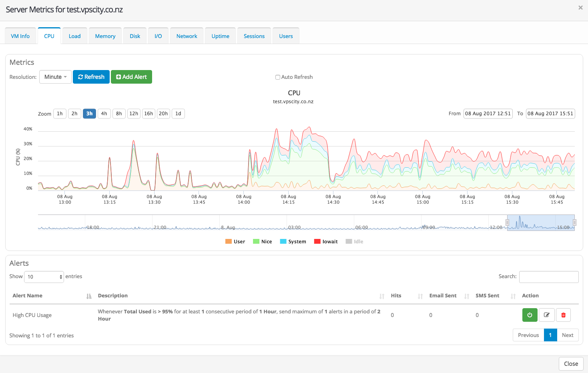This screenshot has width=588, height=373.
Task: Sort by Alert Name column icon
Action: tap(88, 296)
